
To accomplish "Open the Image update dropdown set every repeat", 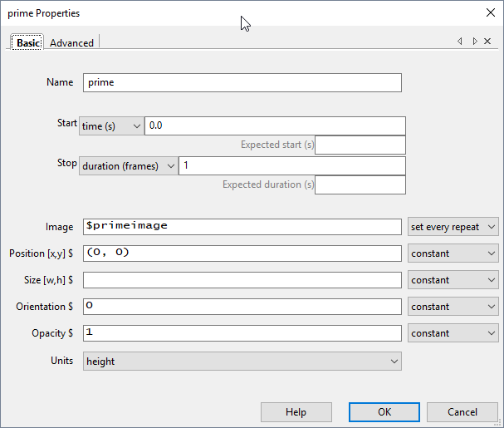I will (x=453, y=227).
